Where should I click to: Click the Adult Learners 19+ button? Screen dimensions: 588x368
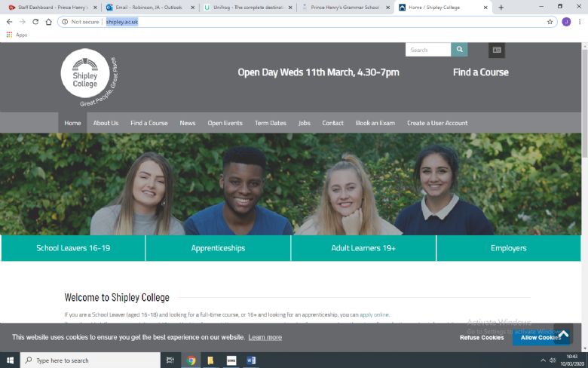[363, 248]
